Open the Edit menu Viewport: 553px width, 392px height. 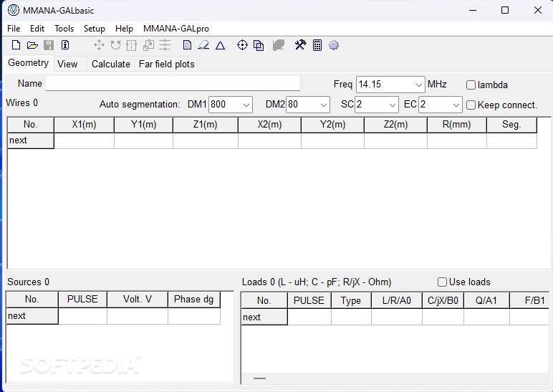[x=37, y=29]
